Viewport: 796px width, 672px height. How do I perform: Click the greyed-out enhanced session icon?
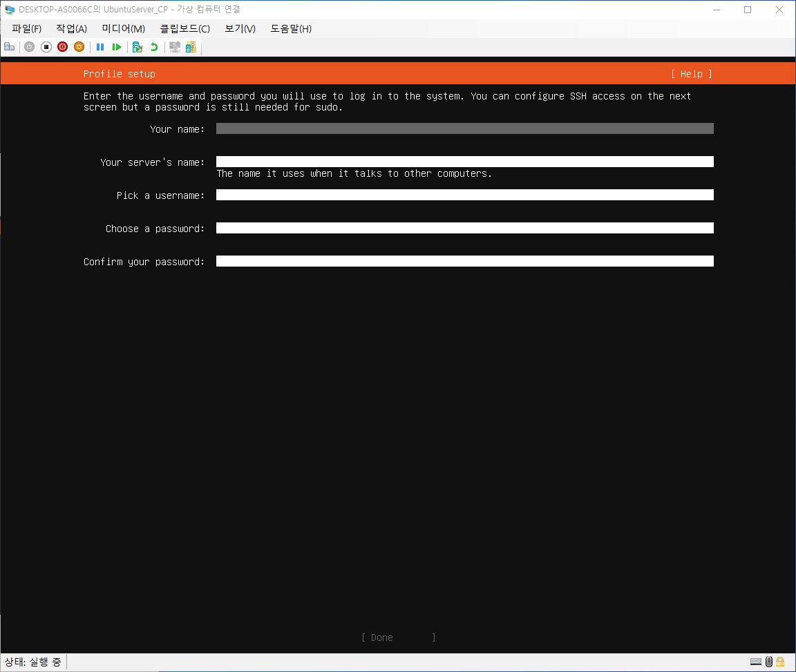coord(175,47)
